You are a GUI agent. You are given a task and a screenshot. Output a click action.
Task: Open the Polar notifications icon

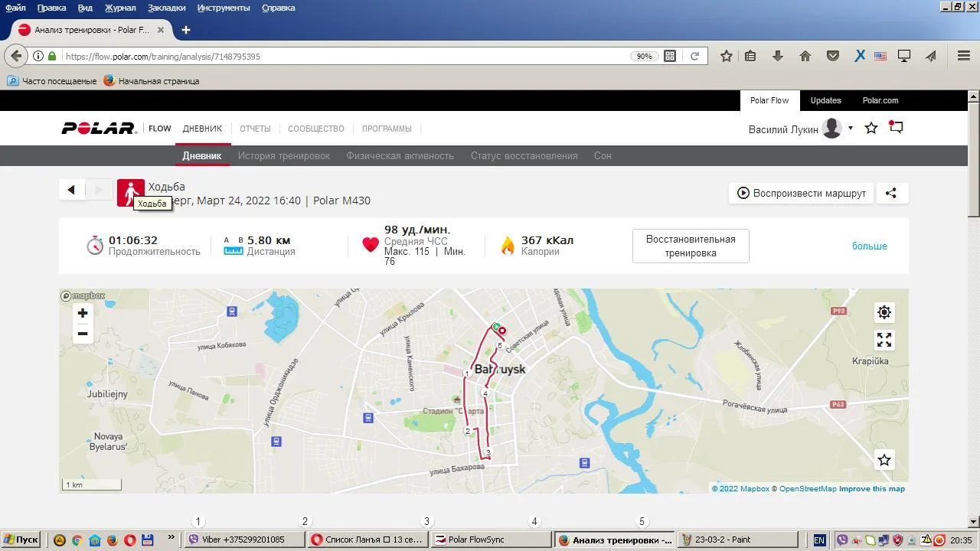pyautogui.click(x=896, y=128)
